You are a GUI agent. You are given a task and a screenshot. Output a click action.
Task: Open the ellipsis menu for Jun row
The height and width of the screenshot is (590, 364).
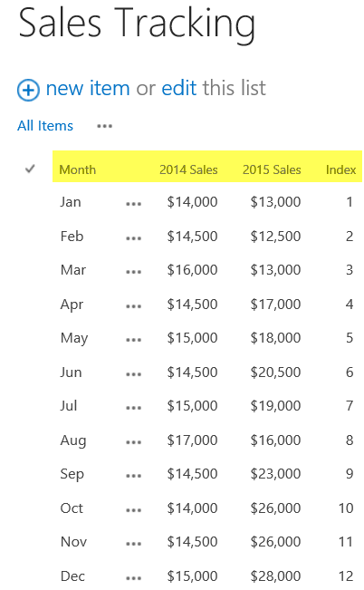(x=133, y=374)
